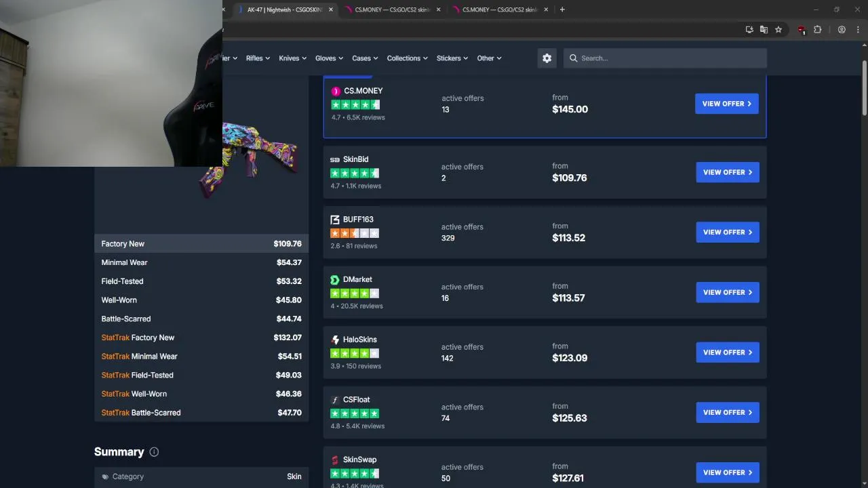
Task: Click the info icon beside Summary
Action: (154, 452)
